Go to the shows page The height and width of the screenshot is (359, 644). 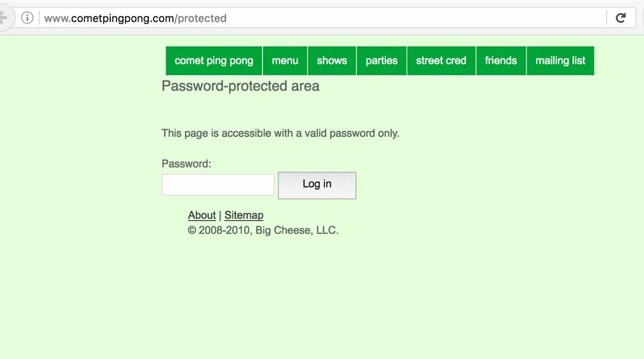(332, 60)
